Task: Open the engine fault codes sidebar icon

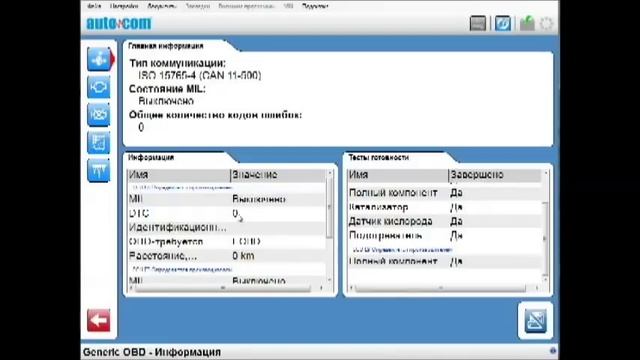Action: pos(98,87)
